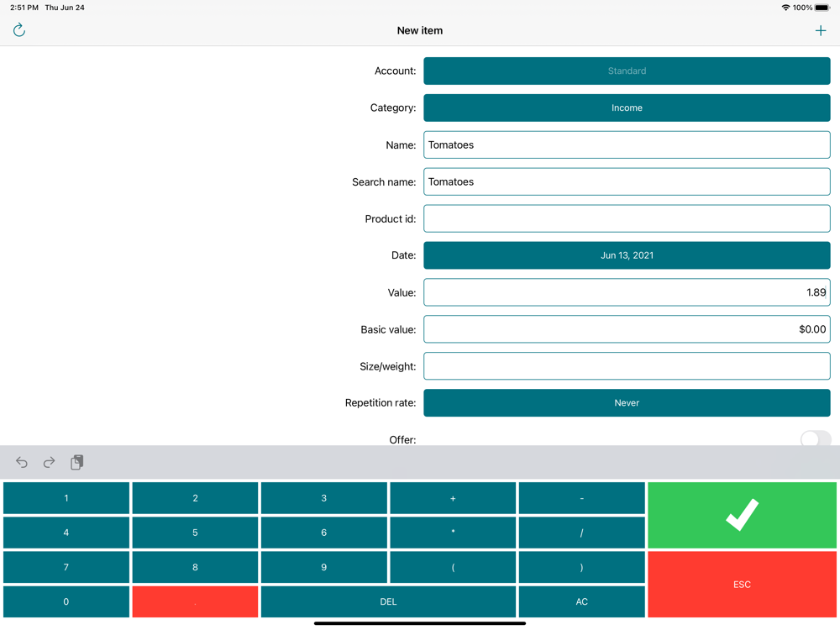The width and height of the screenshot is (840, 630).
Task: Focus the Size/weight field
Action: [x=627, y=366]
